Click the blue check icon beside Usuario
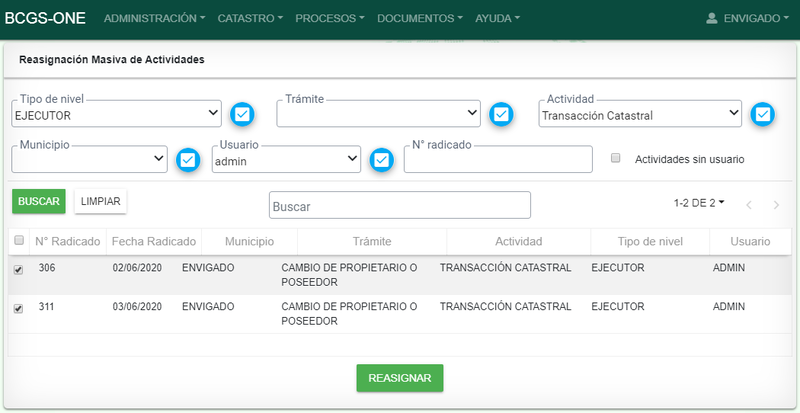800x413 pixels. point(381,159)
